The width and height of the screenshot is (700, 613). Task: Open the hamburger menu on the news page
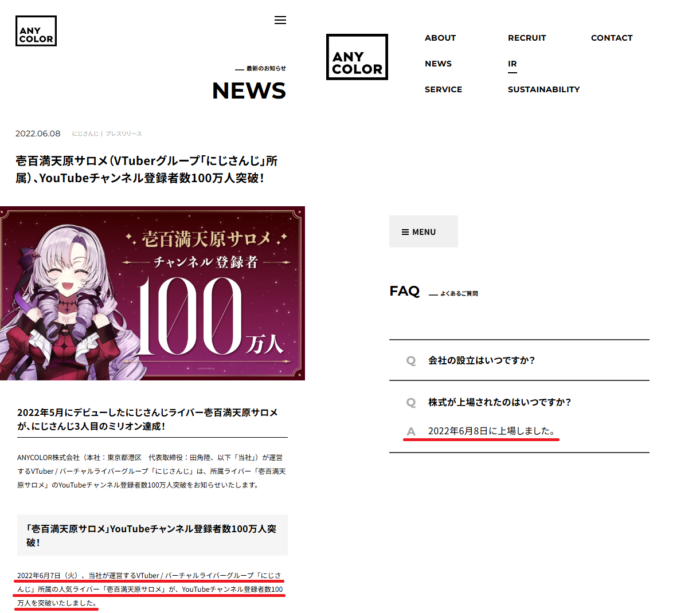pyautogui.click(x=280, y=20)
